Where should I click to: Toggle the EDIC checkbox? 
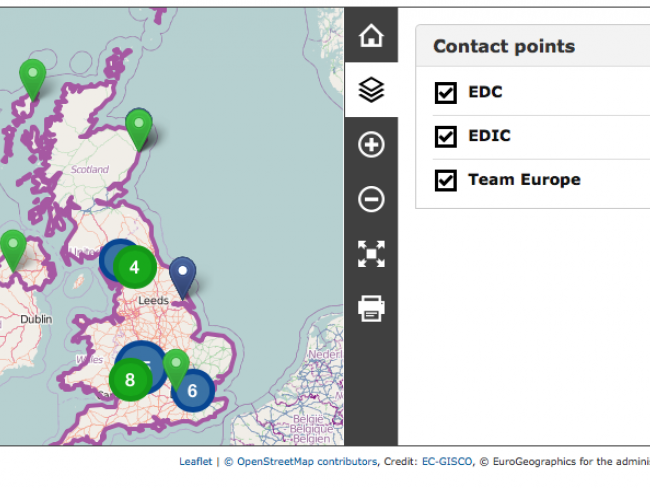click(x=446, y=136)
